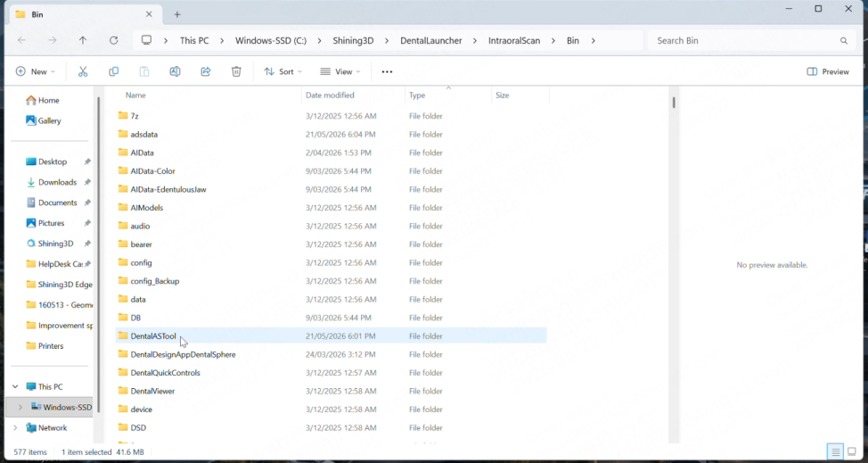
Task: Close the Bin tab
Action: pos(149,14)
